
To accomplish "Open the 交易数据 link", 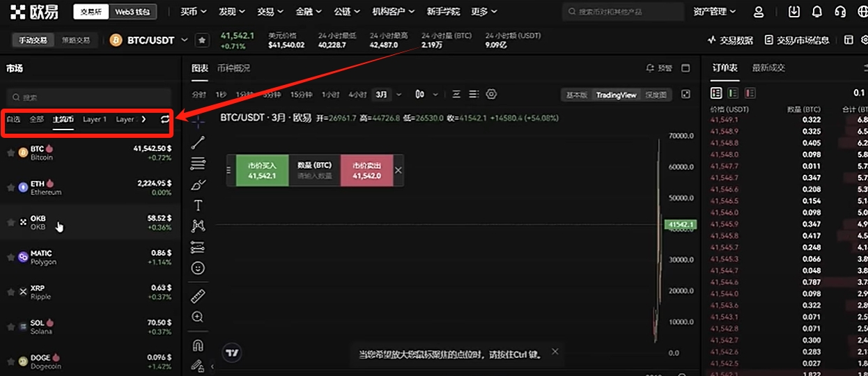I will pyautogui.click(x=731, y=40).
